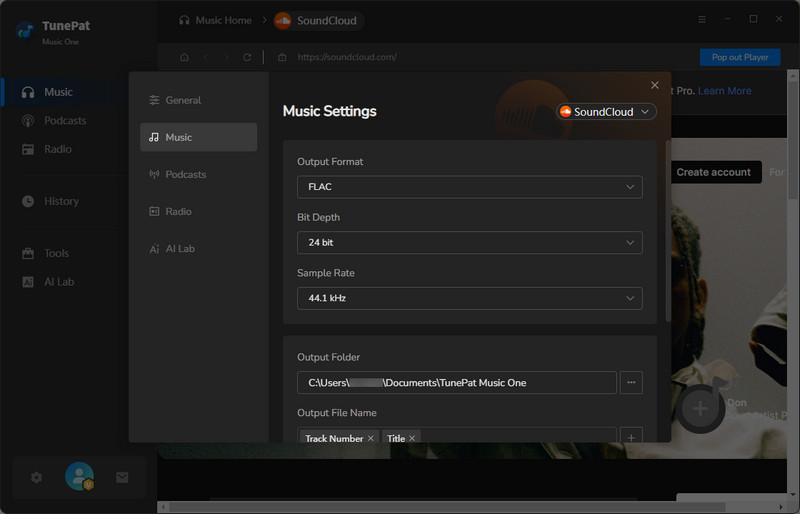Expand the Output Format FLAC dropdown
Image resolution: width=800 pixels, height=514 pixels.
(469, 187)
